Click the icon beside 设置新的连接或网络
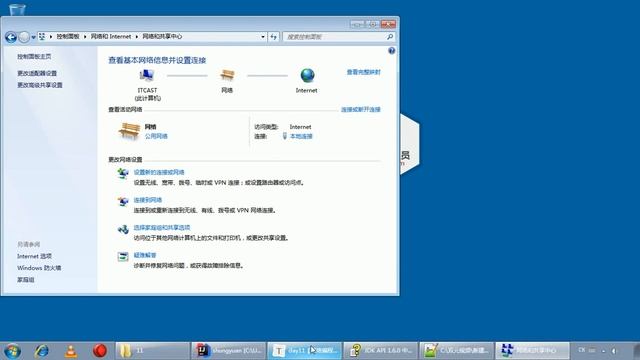640x360 pixels. tap(123, 173)
